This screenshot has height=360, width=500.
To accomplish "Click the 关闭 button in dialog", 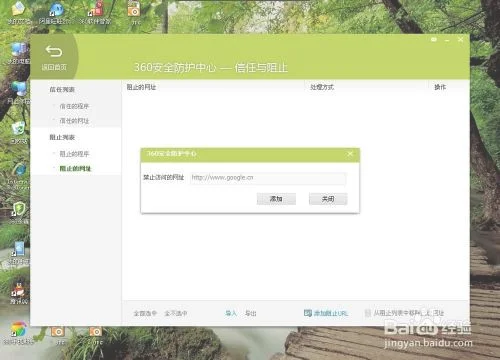I will [328, 199].
